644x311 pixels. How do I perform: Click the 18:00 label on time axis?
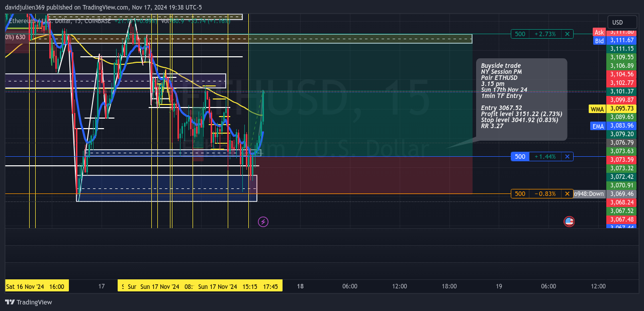point(449,286)
